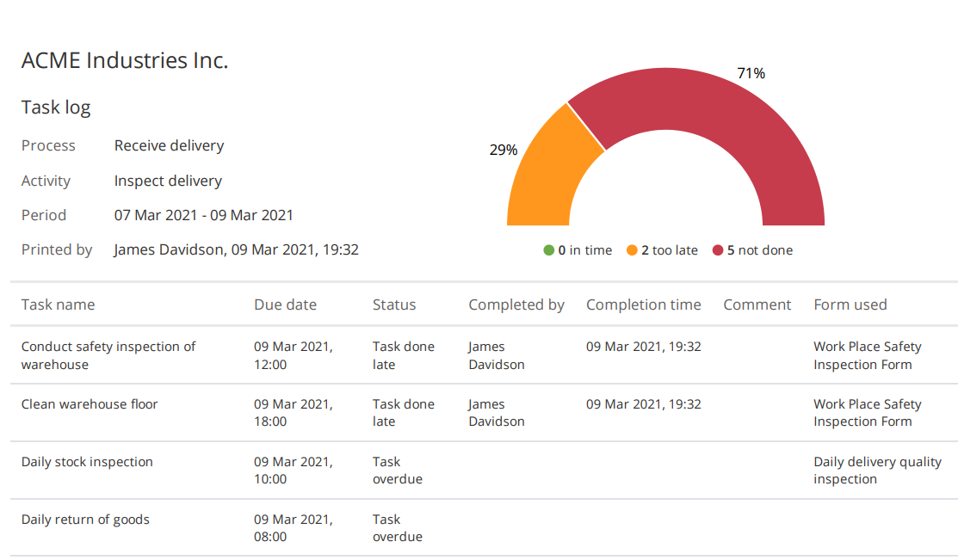The width and height of the screenshot is (958, 560).
Task: Click the 'Task name' column header
Action: tap(58, 305)
